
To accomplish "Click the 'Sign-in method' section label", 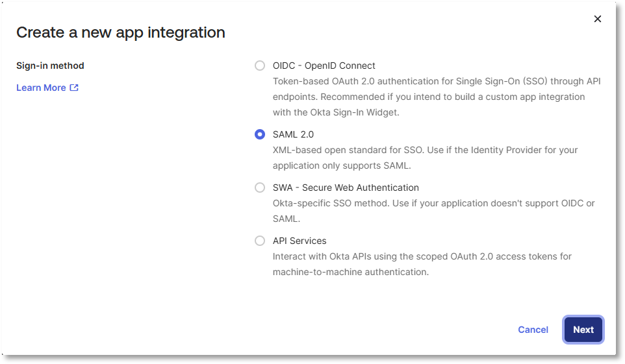I will click(50, 66).
